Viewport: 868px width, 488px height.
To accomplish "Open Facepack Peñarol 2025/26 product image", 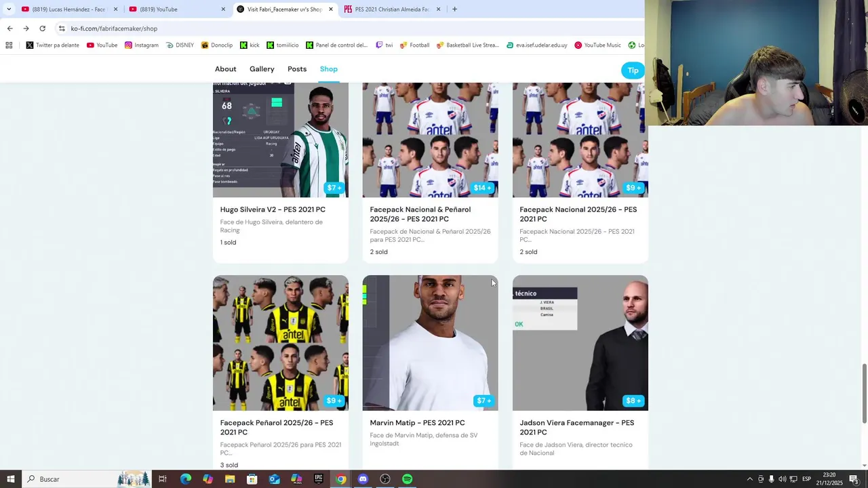I will click(x=281, y=343).
